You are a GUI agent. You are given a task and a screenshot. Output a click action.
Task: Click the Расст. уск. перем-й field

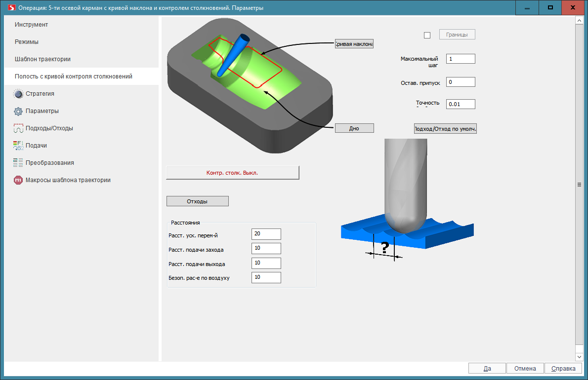pos(266,234)
